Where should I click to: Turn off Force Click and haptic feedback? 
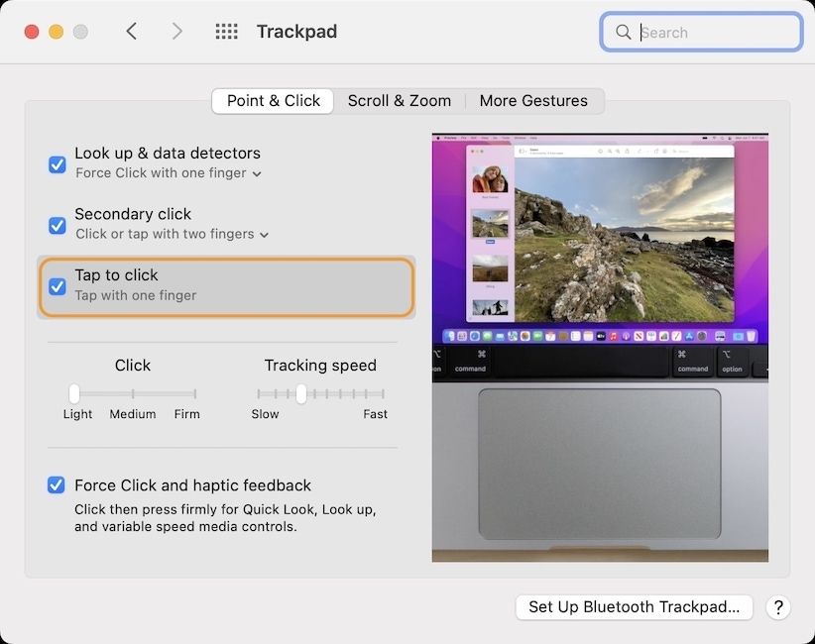pos(58,485)
